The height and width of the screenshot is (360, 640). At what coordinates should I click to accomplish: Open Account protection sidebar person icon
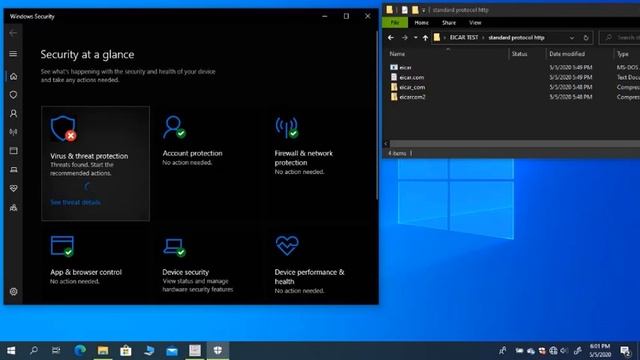click(13, 113)
